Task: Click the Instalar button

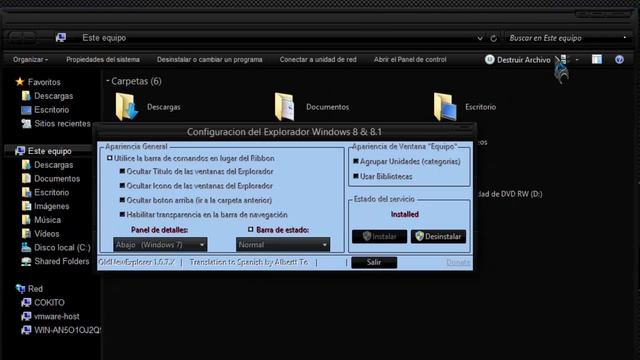Action: (379, 236)
